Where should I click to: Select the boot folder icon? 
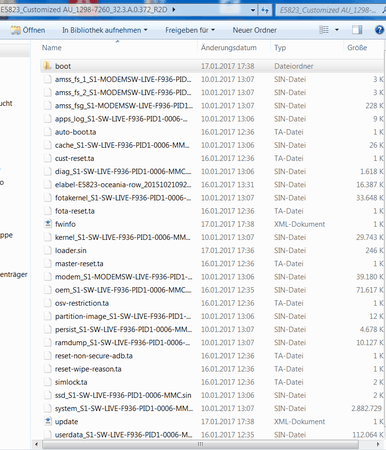click(x=48, y=66)
